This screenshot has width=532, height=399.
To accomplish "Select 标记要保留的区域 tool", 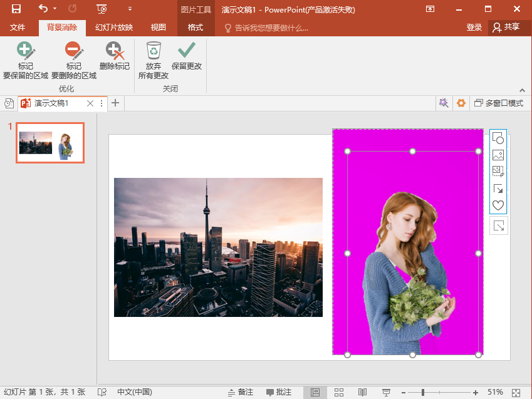I will click(26, 60).
